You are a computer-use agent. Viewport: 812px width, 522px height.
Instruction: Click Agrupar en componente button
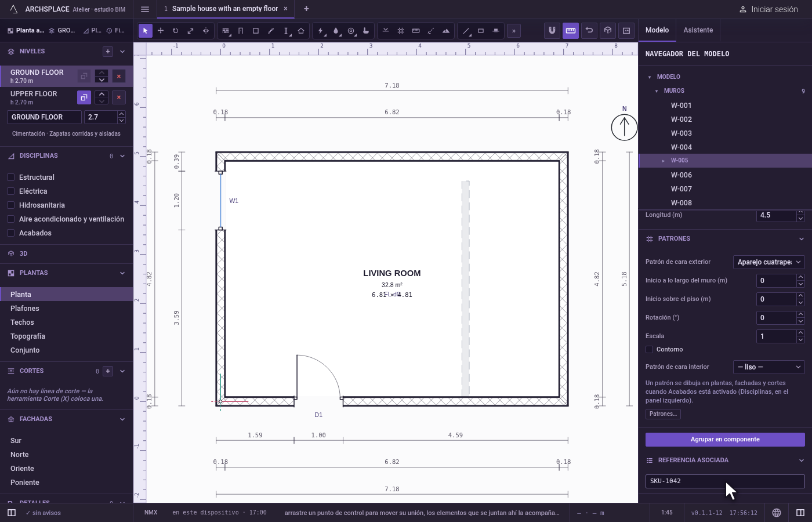[x=725, y=440]
